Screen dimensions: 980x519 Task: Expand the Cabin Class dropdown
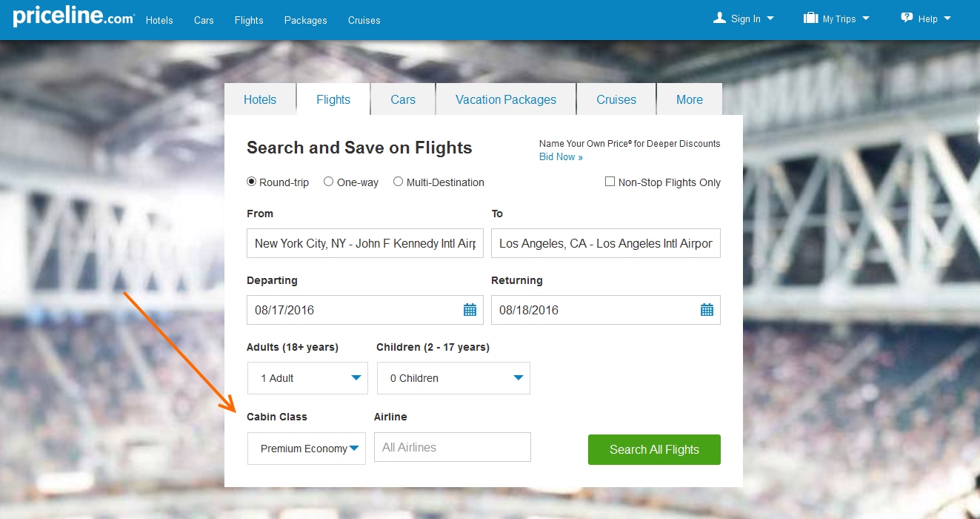click(307, 449)
